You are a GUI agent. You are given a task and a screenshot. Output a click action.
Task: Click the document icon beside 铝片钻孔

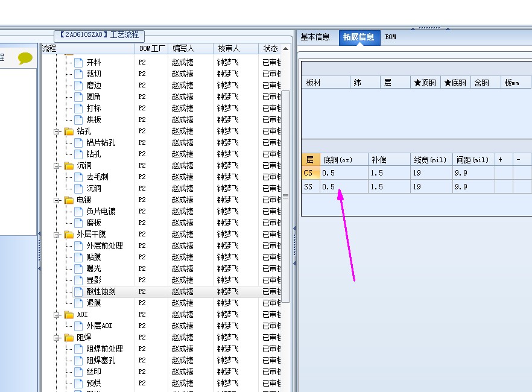[x=78, y=143]
